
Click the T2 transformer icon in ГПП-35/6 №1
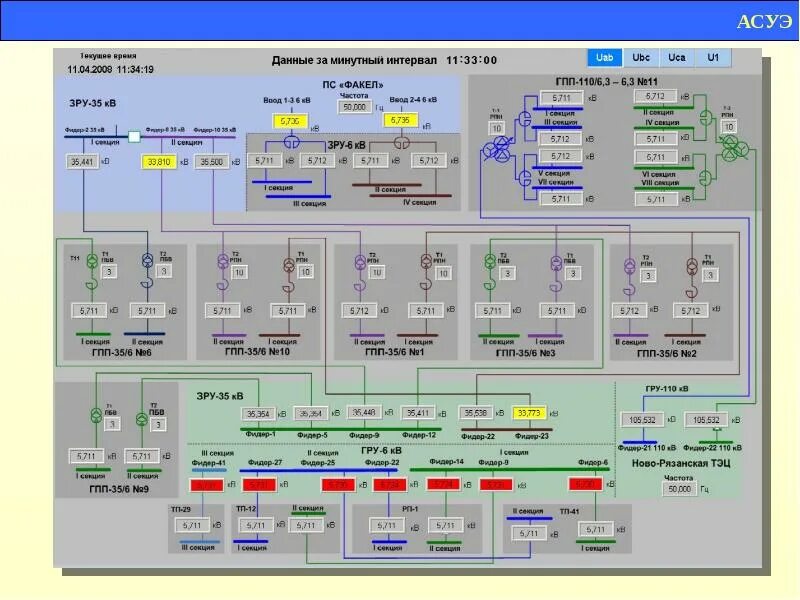pyautogui.click(x=360, y=262)
